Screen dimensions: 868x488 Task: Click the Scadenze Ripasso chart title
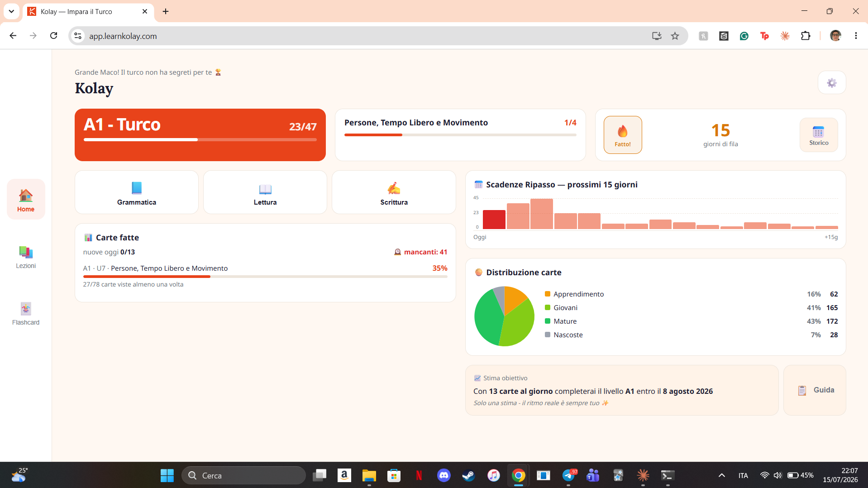(561, 185)
